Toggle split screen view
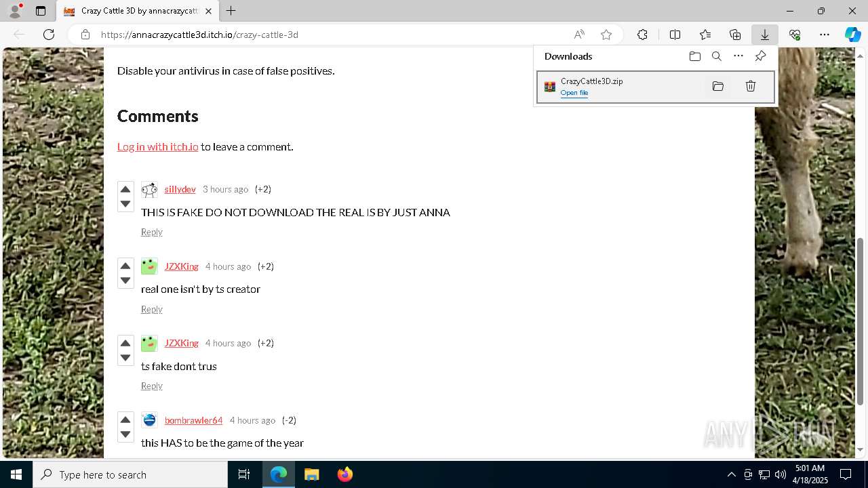This screenshot has width=868, height=488. click(675, 35)
